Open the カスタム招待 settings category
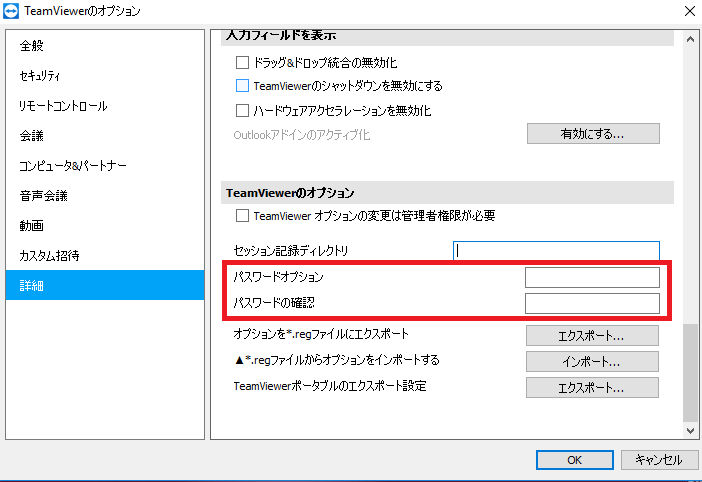The height and width of the screenshot is (482, 702). [x=49, y=256]
